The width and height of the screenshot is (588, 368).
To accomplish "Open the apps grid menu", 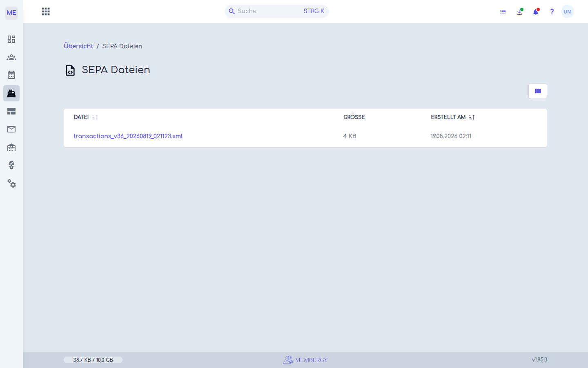I will [46, 11].
